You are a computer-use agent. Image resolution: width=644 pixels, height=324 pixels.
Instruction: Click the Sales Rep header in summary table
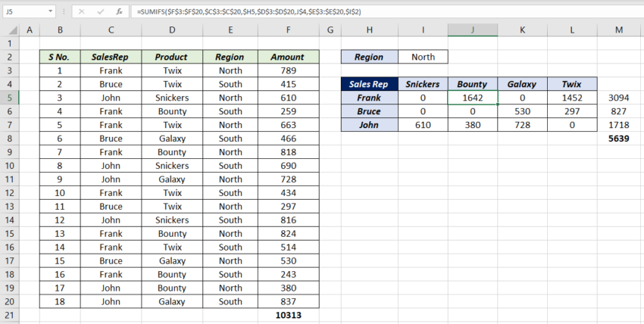pos(369,84)
